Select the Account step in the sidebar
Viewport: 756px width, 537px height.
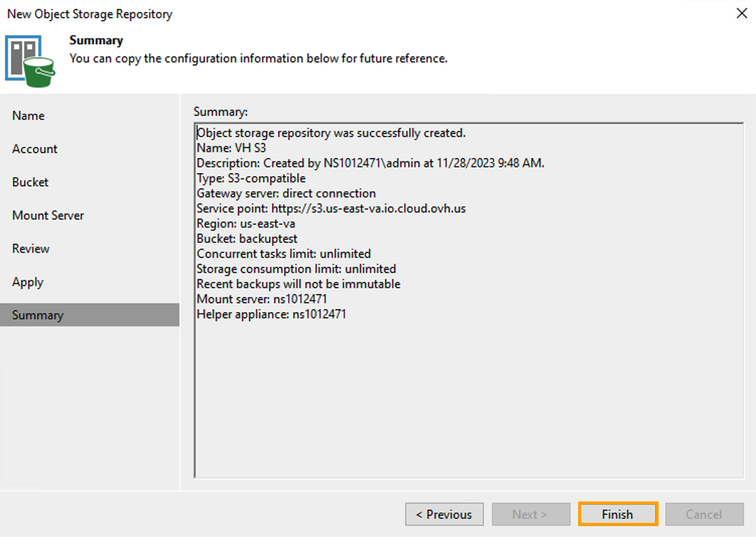click(35, 149)
